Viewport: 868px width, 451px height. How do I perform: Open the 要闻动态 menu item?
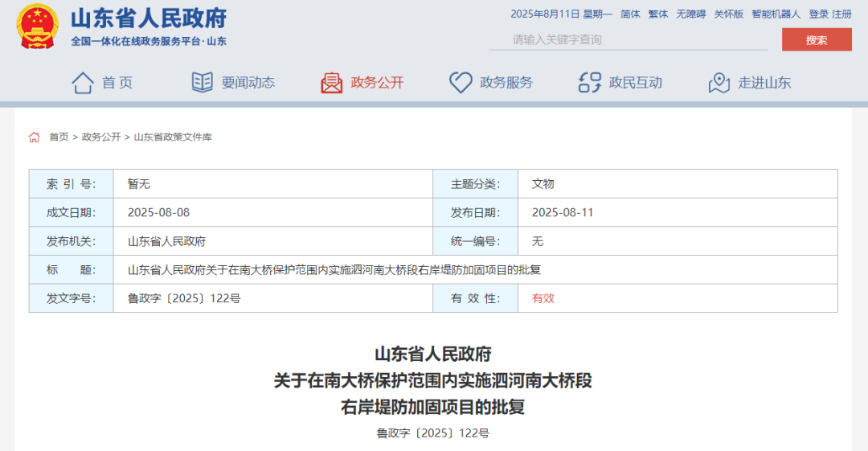click(248, 82)
